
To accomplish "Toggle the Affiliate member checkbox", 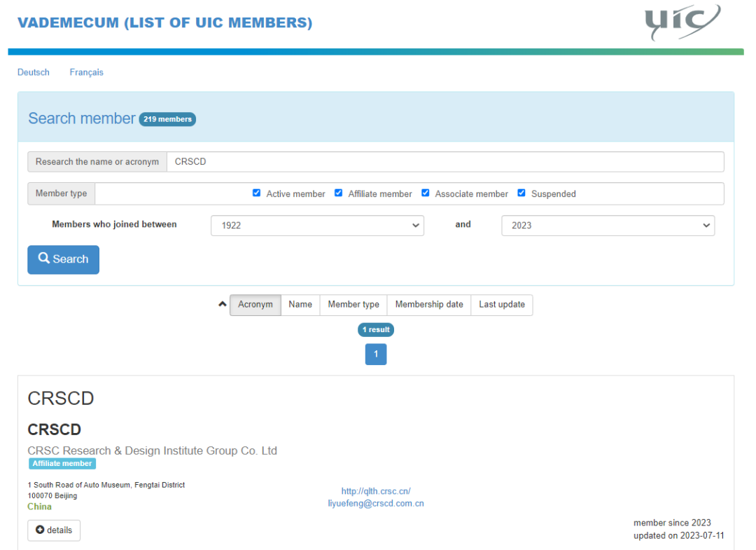I will point(339,193).
